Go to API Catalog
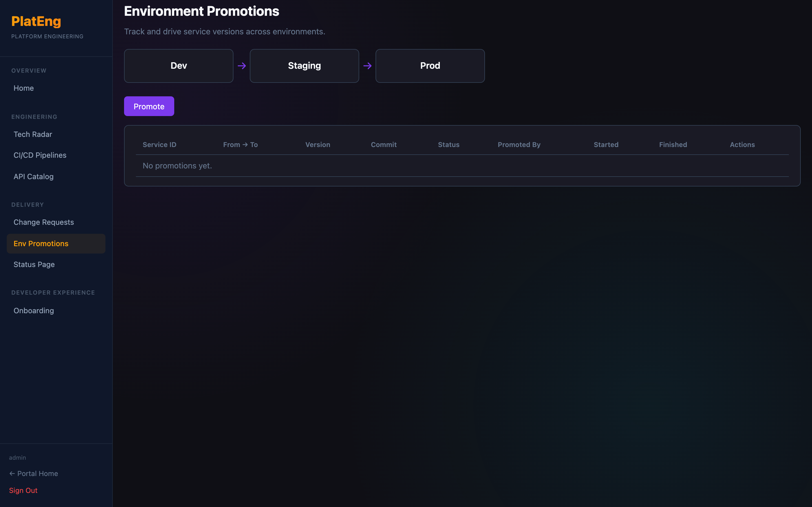The height and width of the screenshot is (507, 812). pyautogui.click(x=33, y=176)
